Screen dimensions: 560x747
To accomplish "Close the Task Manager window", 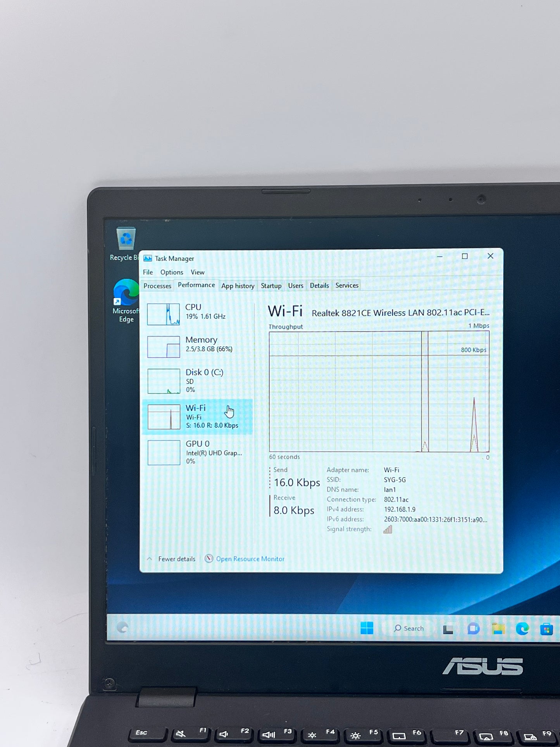I will point(490,256).
